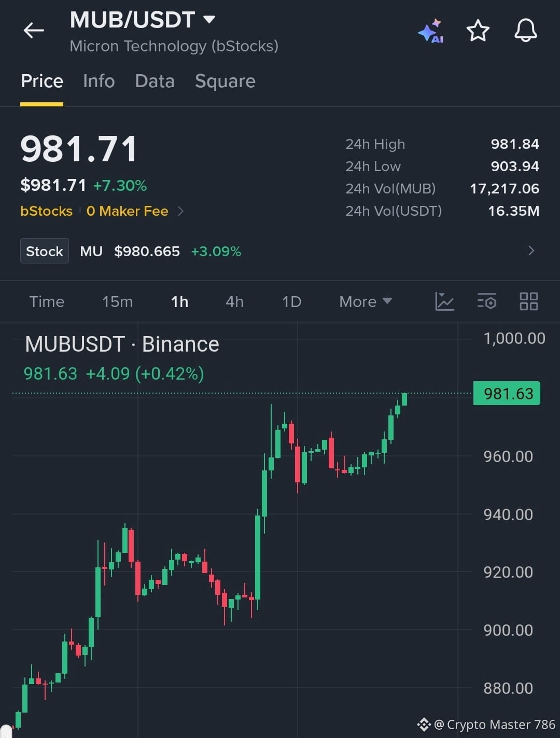This screenshot has width=560, height=738.
Task: Tap the back arrow icon
Action: click(34, 31)
